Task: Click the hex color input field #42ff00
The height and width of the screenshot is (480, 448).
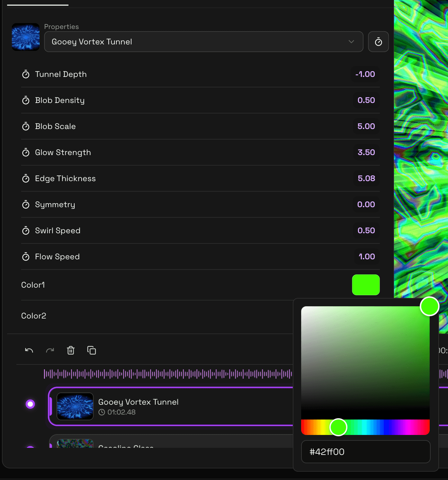Action: pyautogui.click(x=365, y=452)
